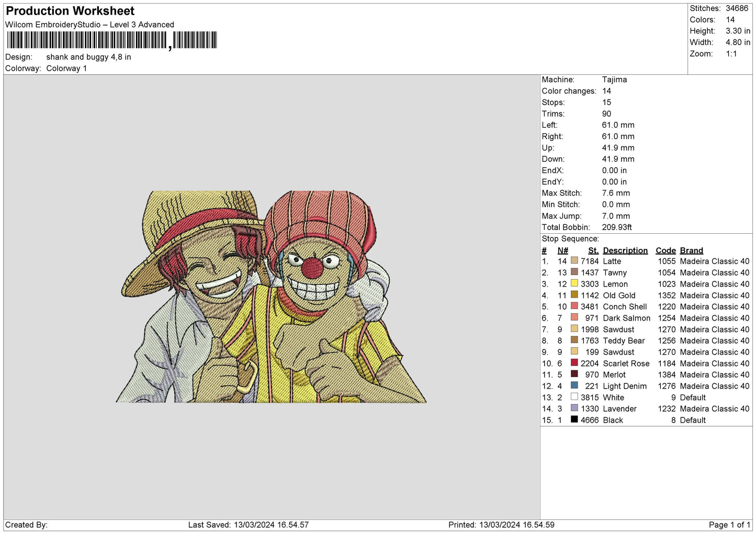Click the Latte description text
The image size is (756, 534).
pos(612,261)
